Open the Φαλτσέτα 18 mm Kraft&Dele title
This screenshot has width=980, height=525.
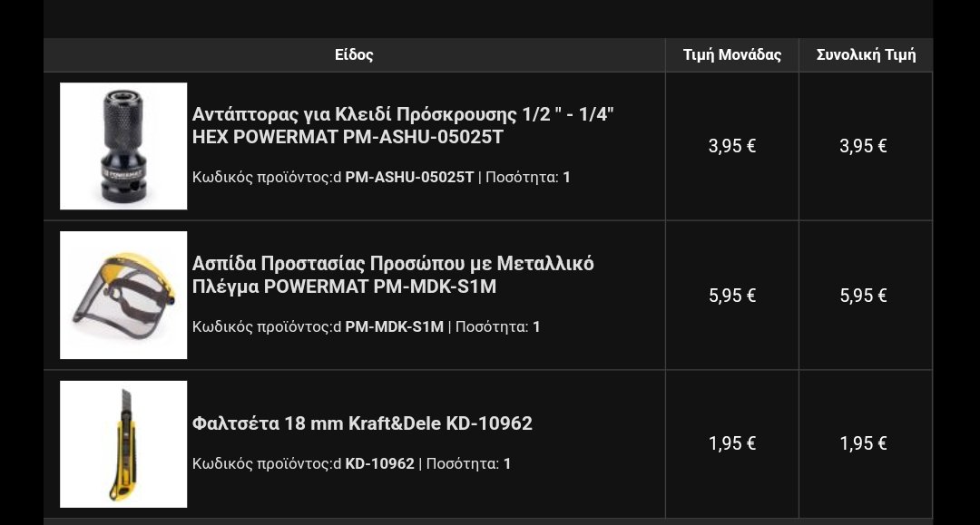point(362,423)
